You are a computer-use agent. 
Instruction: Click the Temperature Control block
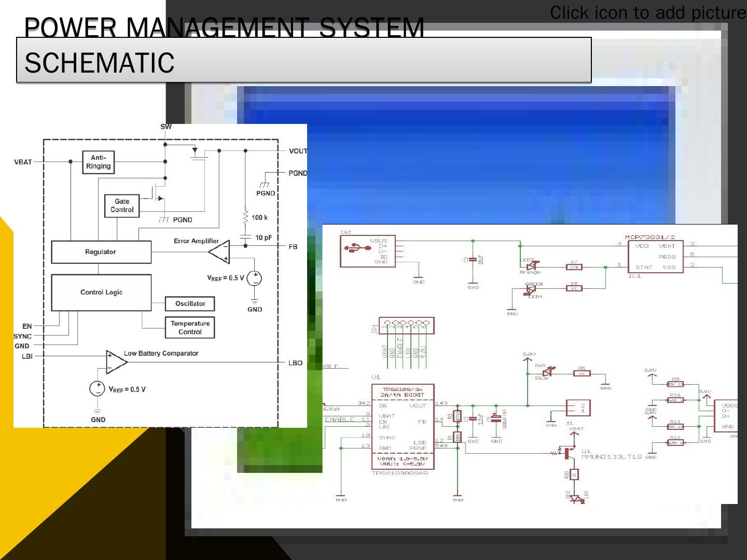[x=190, y=328]
